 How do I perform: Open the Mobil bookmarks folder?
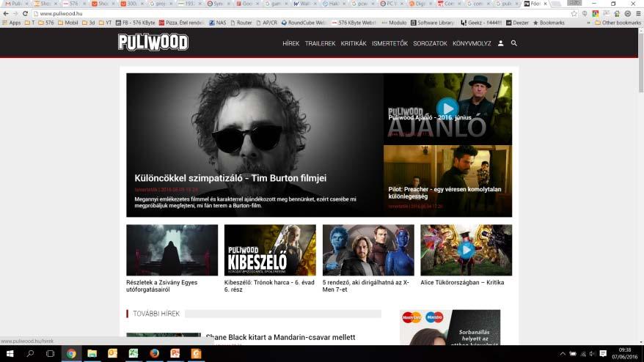(x=67, y=23)
